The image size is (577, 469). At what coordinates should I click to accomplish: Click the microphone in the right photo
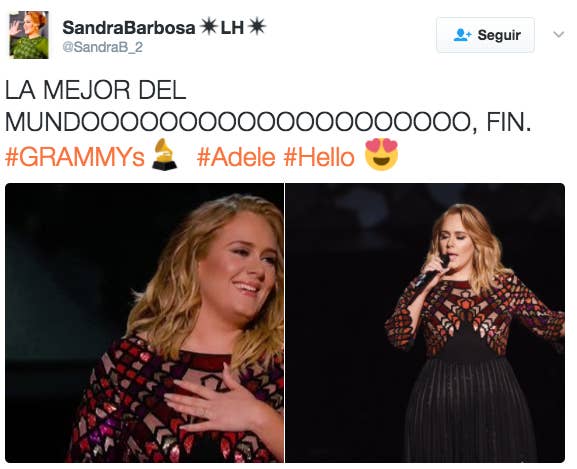433,270
